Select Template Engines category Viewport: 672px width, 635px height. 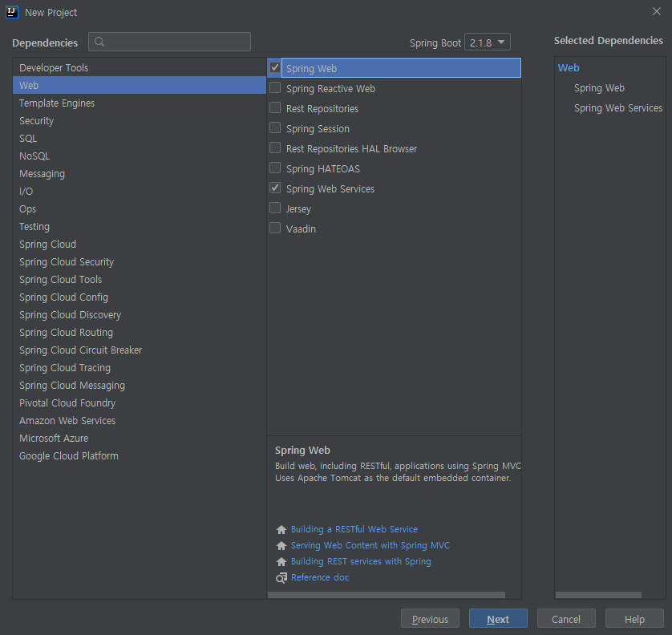pos(140,103)
